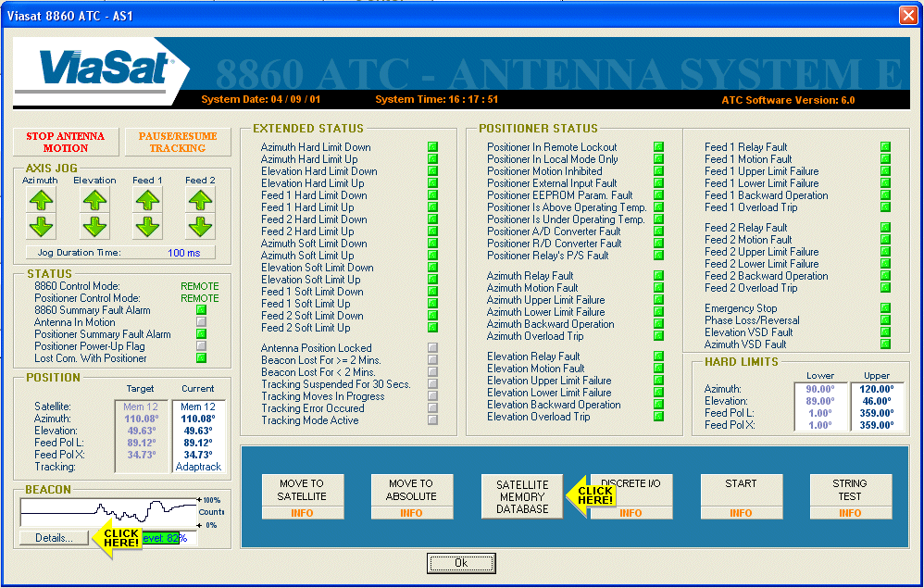This screenshot has height=588, width=924.
Task: Open INFO under Start button
Action: click(x=741, y=513)
